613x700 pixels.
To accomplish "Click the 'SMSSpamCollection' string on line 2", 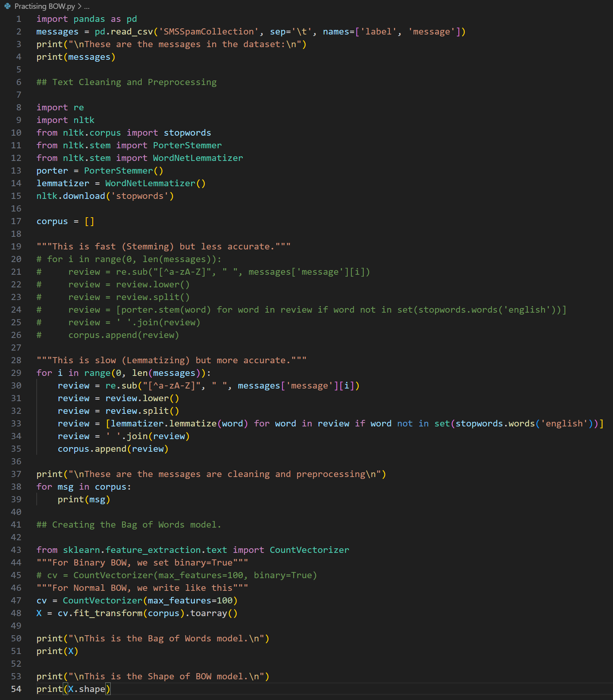I will coord(209,32).
